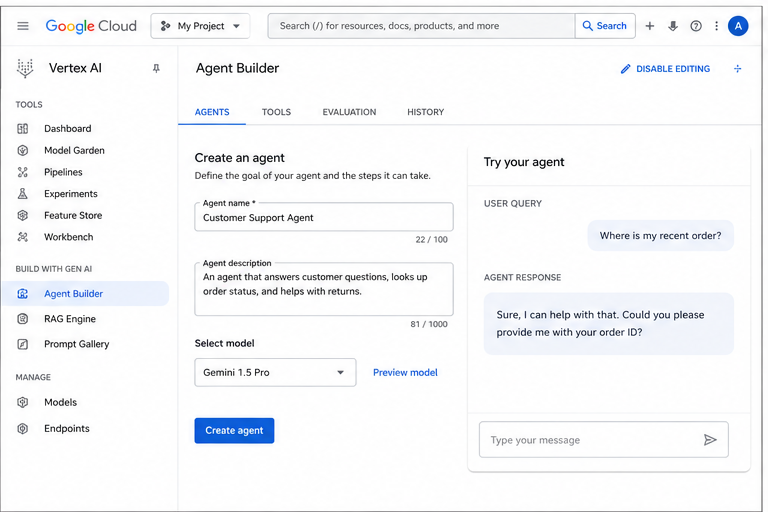Screen dimensions: 768x512
Task: Switch to the History tab
Action: pos(426,112)
